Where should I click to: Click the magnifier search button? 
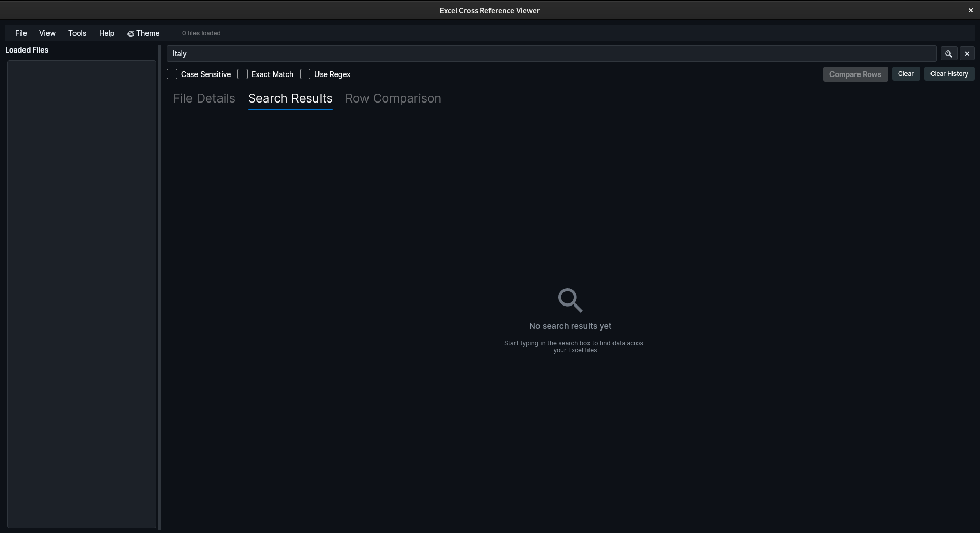point(949,54)
